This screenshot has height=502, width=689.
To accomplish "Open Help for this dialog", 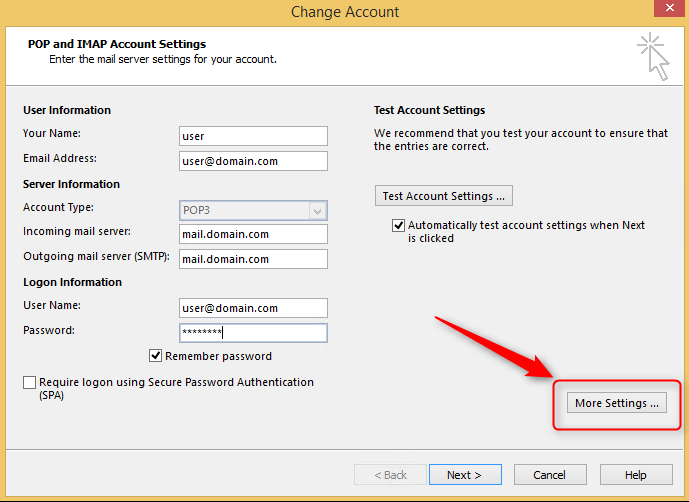I will coord(636,475).
